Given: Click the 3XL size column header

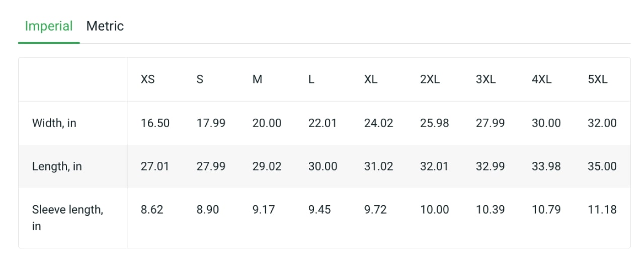Looking at the screenshot, I should coord(486,79).
